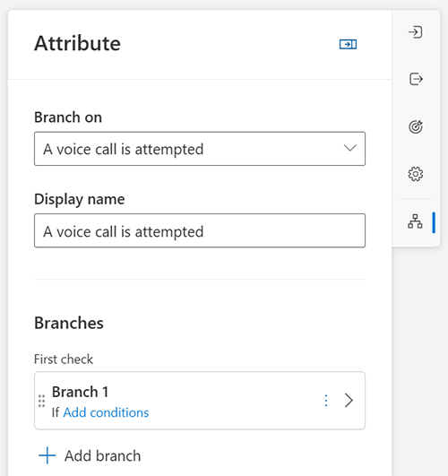
Task: Click the plus icon beside Add branch
Action: [x=47, y=455]
